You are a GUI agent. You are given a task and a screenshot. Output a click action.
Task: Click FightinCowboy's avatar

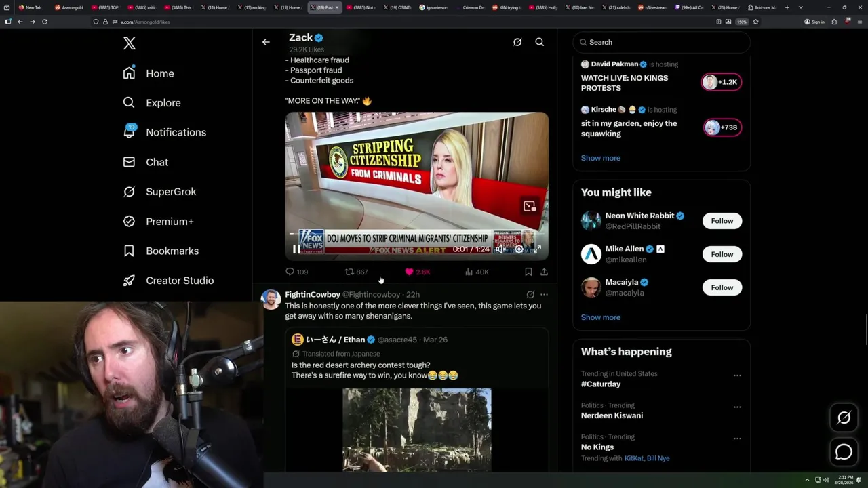271,299
